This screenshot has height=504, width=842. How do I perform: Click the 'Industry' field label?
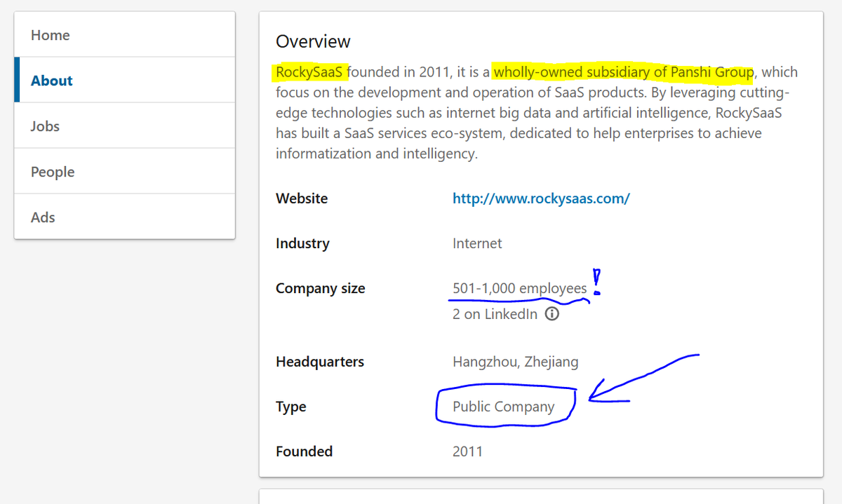(302, 243)
